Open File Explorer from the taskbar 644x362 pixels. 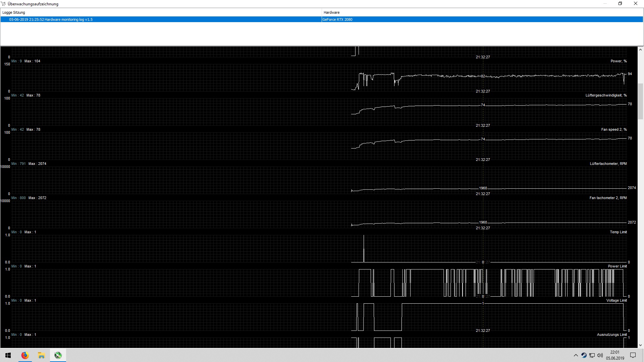[41, 355]
